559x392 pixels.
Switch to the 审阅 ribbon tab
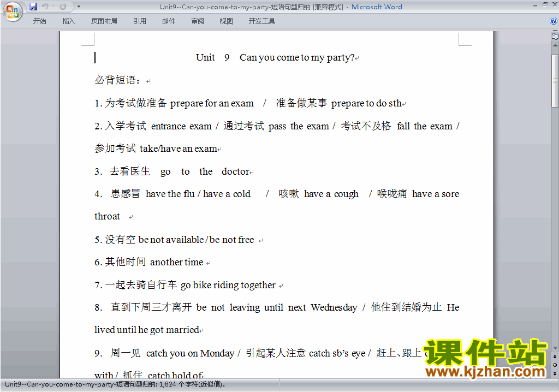[198, 21]
